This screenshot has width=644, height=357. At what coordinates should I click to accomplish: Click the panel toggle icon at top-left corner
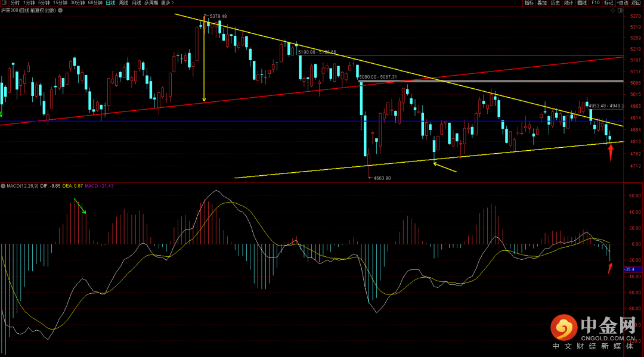4,3
